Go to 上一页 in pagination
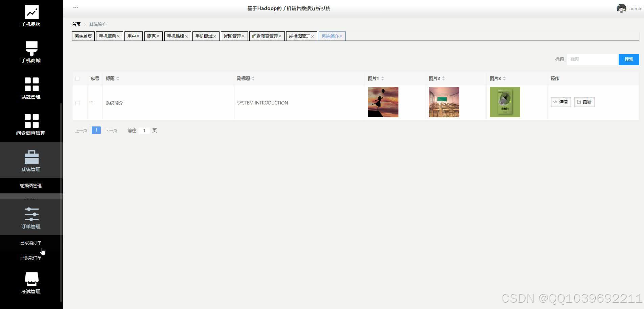The width and height of the screenshot is (644, 309). pyautogui.click(x=81, y=130)
